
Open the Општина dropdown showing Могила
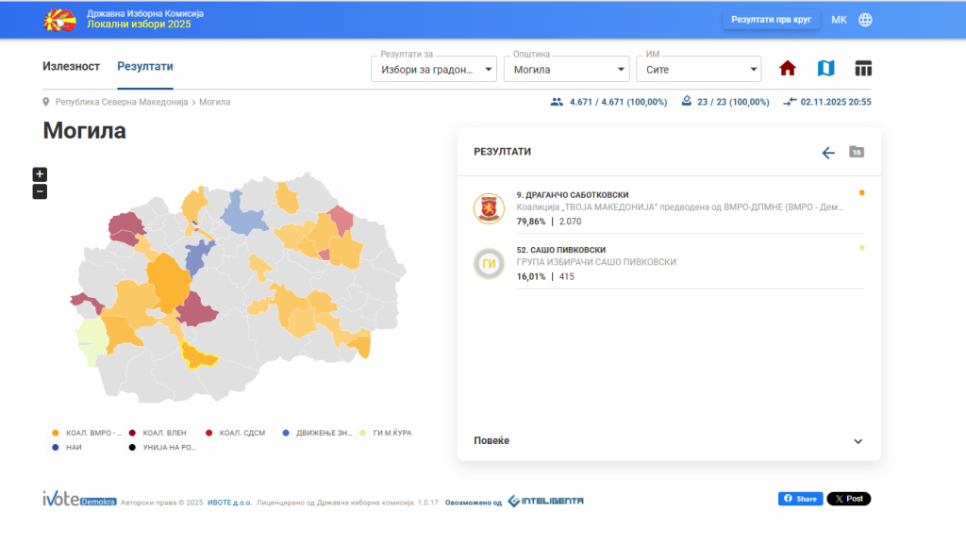[x=566, y=69]
